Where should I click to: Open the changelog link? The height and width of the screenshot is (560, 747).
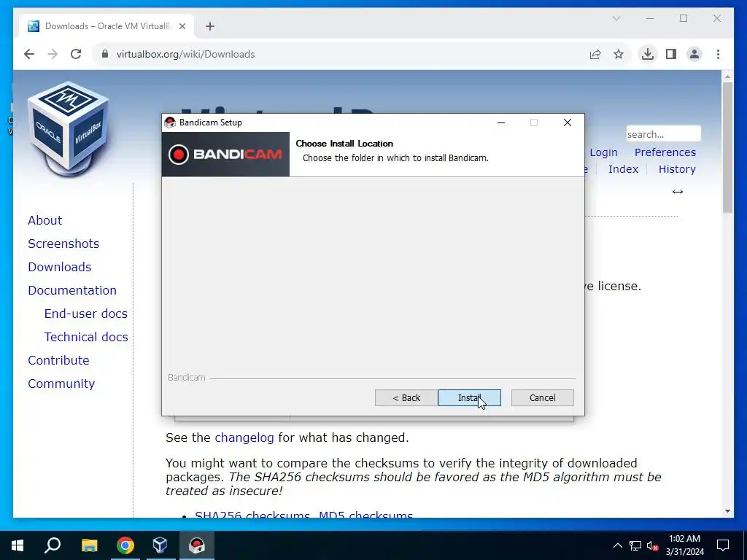[x=244, y=437]
